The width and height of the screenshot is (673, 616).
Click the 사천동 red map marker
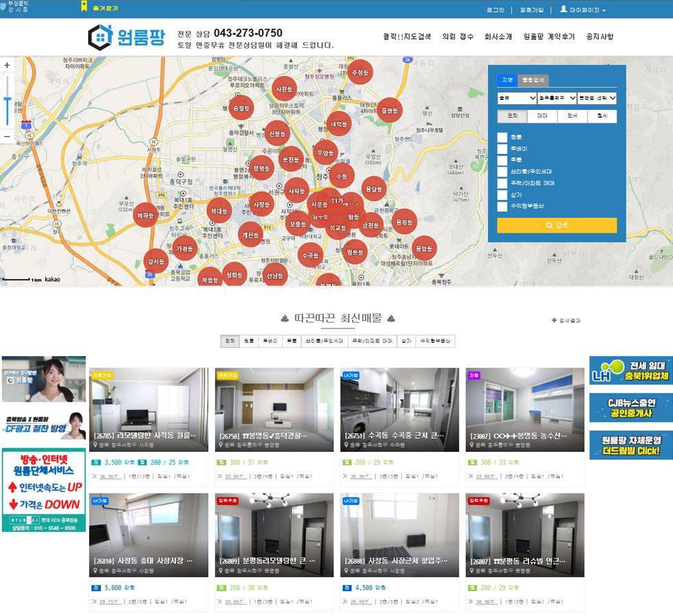[x=283, y=90]
